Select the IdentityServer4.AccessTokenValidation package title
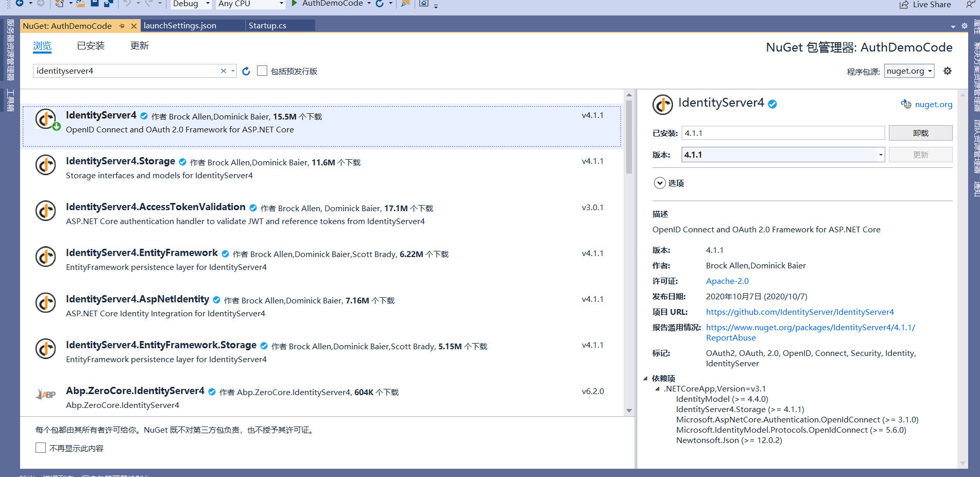Image resolution: width=980 pixels, height=477 pixels. tap(156, 207)
